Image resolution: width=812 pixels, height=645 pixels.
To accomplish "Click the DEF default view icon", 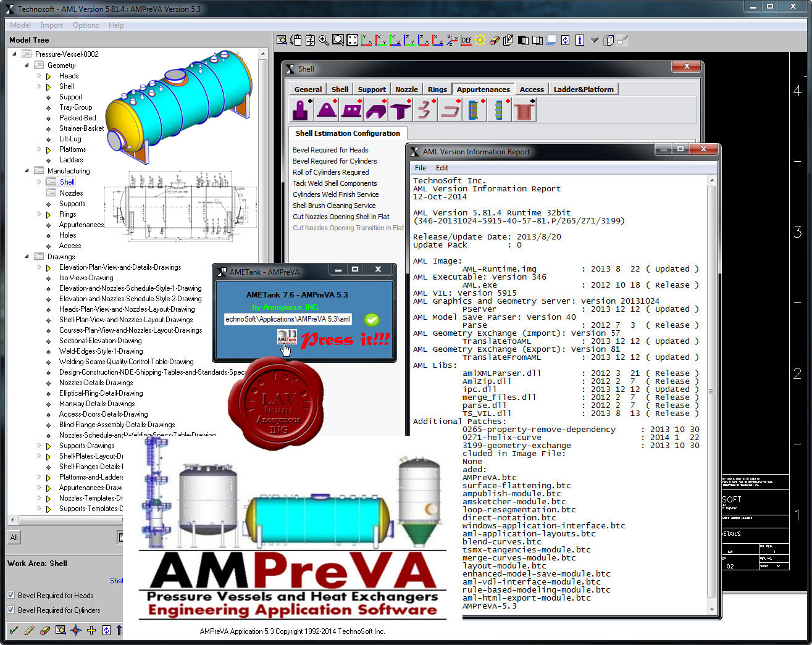I will point(466,40).
